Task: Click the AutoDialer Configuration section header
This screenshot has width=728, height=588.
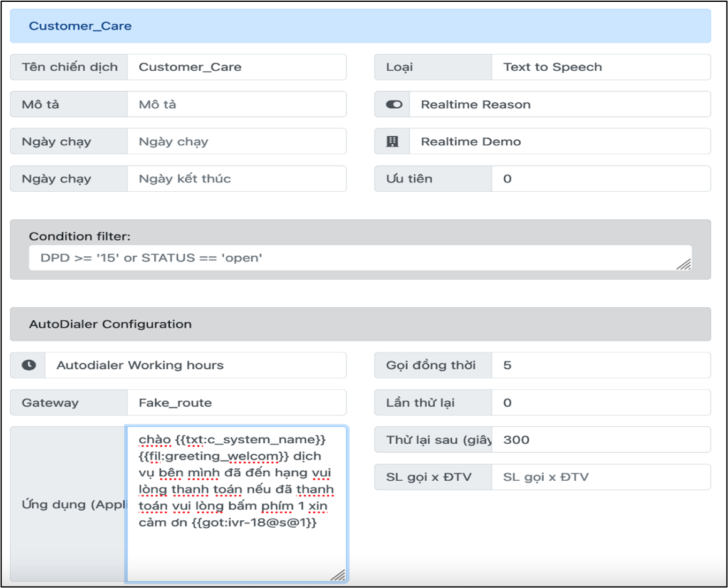Action: [x=110, y=324]
